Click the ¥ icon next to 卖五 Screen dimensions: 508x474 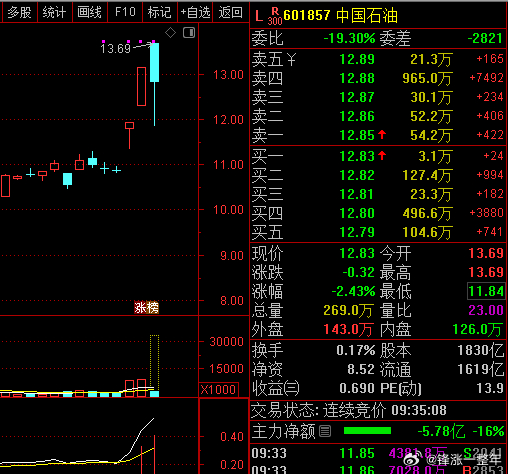click(x=291, y=60)
